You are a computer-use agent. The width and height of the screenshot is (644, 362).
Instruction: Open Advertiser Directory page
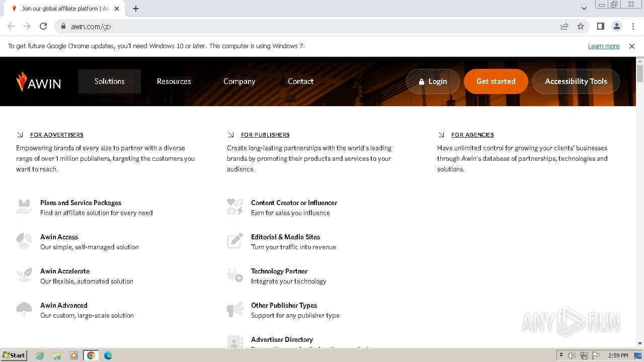pyautogui.click(x=282, y=339)
